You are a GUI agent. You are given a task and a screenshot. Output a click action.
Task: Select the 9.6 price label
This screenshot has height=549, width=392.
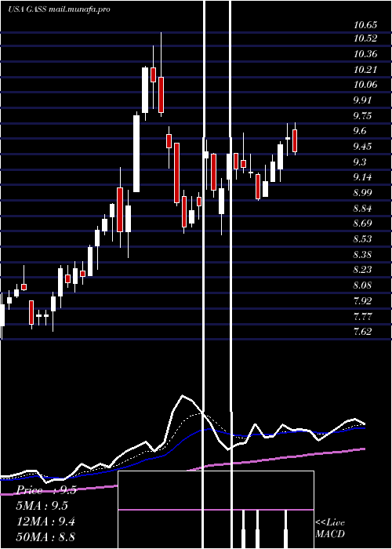coord(360,131)
